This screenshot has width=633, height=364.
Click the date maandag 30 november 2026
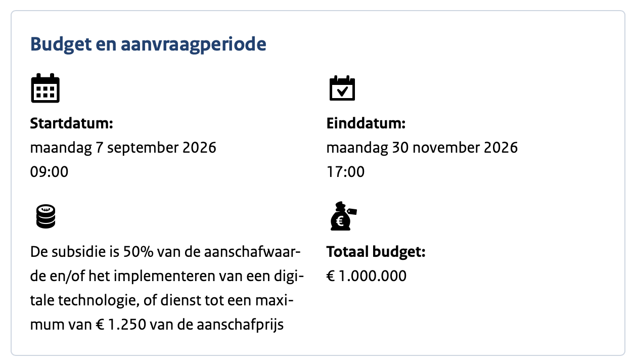[x=422, y=148]
